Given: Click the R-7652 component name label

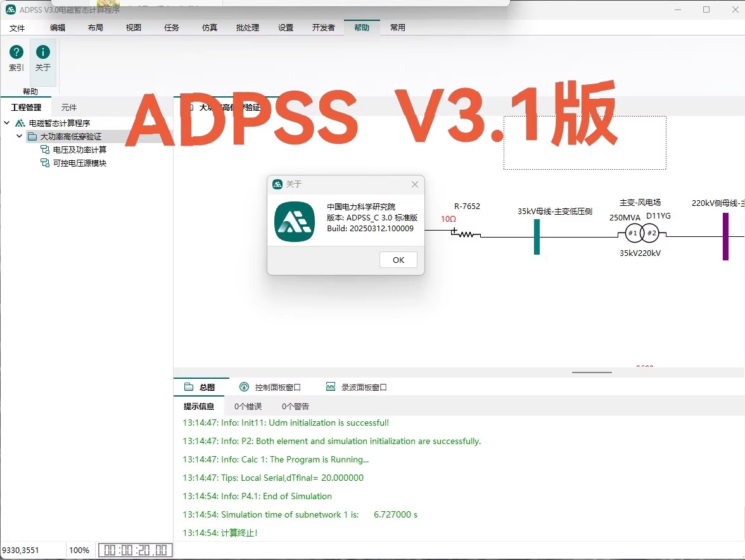Looking at the screenshot, I should coord(467,206).
